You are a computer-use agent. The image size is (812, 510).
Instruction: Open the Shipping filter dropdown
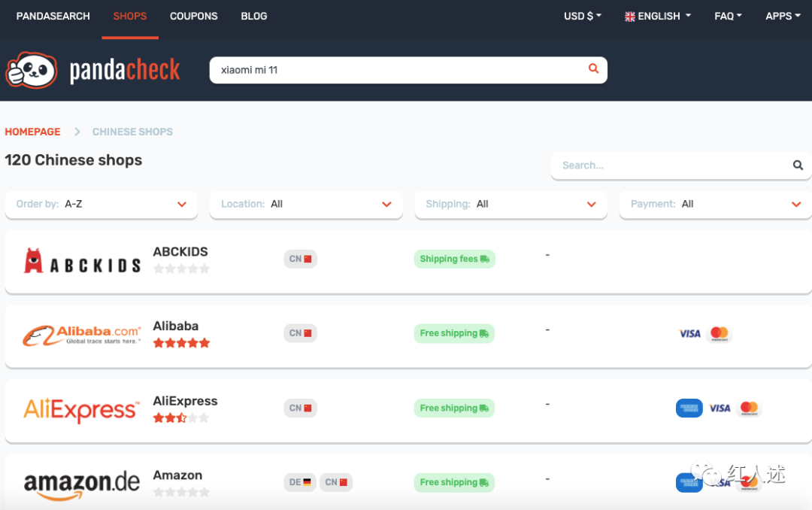tap(511, 204)
